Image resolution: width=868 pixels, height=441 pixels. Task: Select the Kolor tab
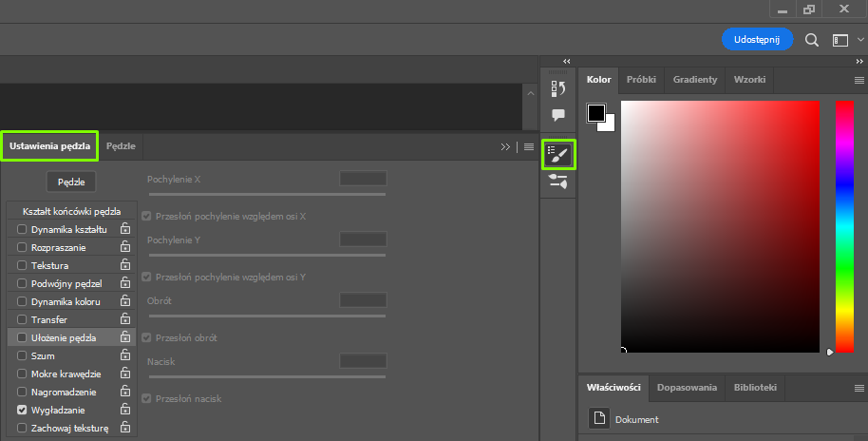tap(598, 80)
